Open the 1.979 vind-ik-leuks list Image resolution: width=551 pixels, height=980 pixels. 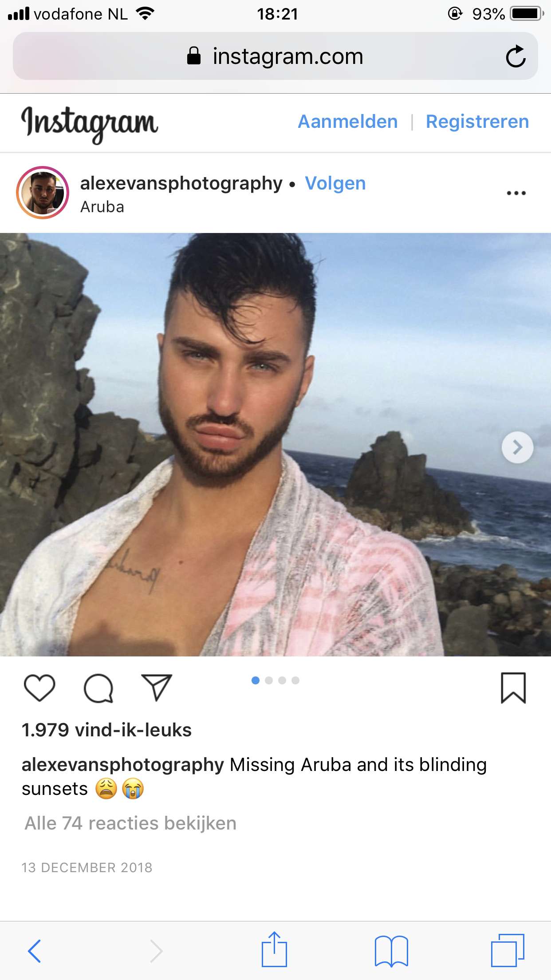(x=106, y=730)
